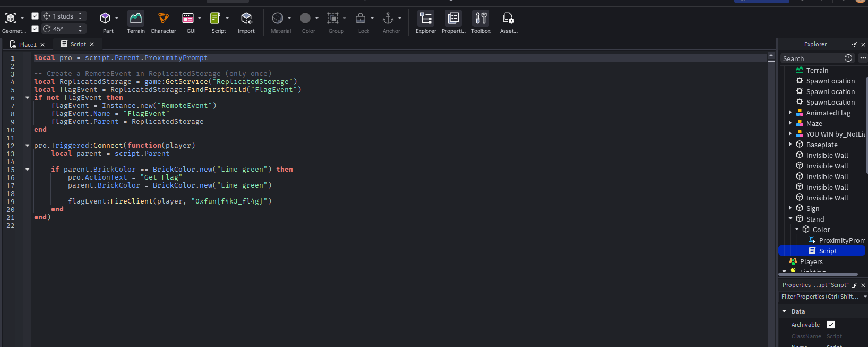Select the Baseplate item in Explorer
Image resolution: width=868 pixels, height=347 pixels.
click(x=821, y=145)
